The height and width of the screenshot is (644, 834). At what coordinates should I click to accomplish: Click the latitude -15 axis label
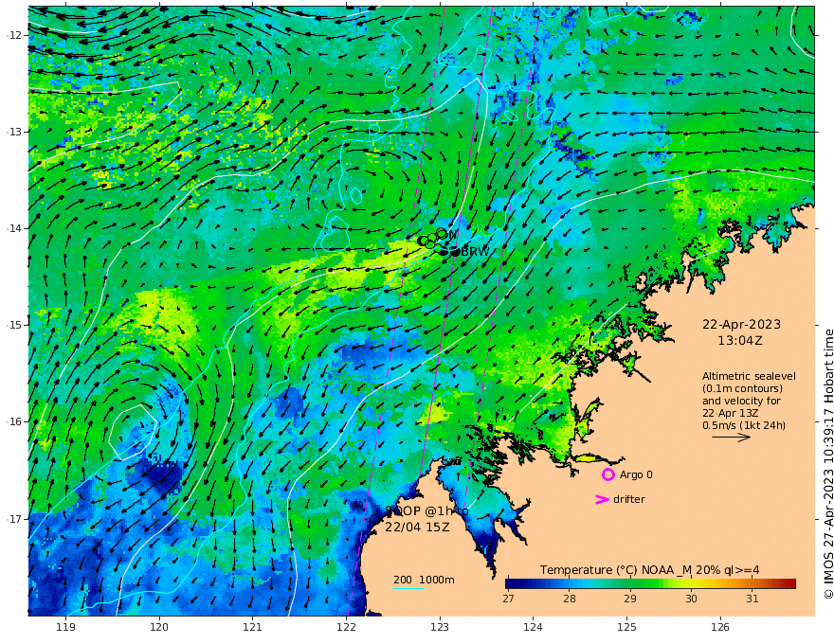15,325
